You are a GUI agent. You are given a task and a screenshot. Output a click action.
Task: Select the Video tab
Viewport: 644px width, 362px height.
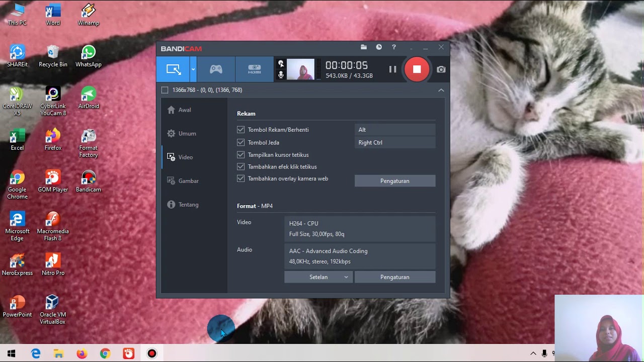[x=194, y=157]
